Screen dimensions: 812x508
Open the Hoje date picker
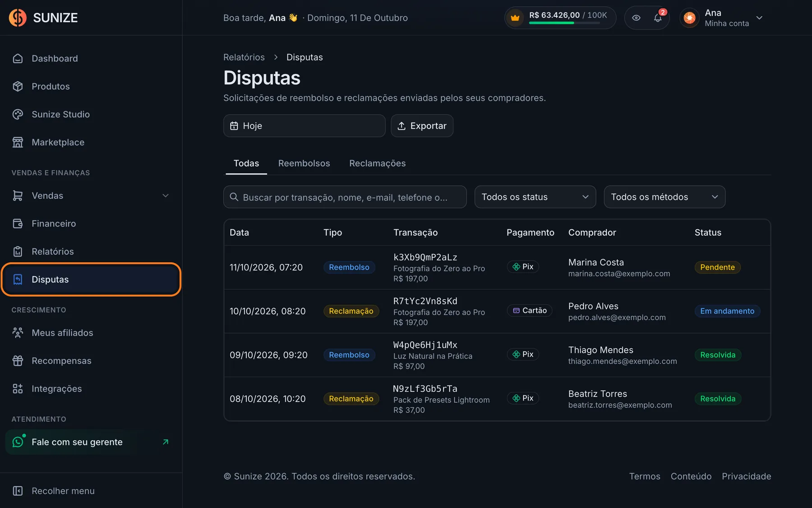(304, 126)
